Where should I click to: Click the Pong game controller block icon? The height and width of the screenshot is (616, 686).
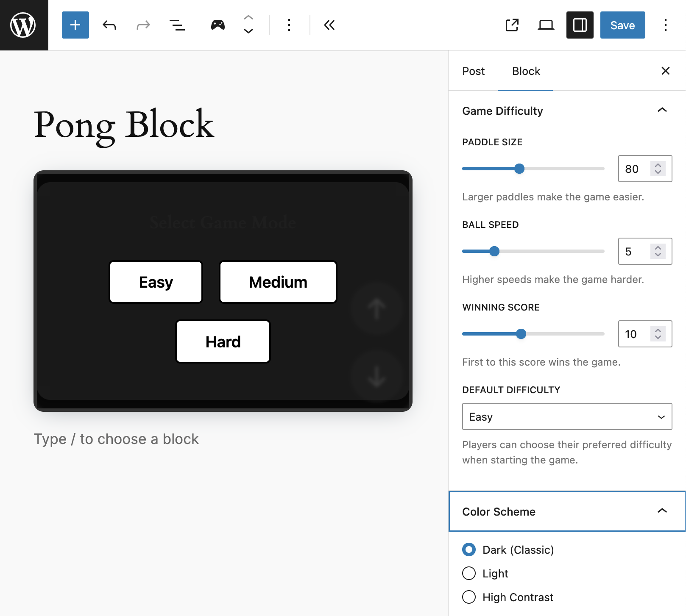pyautogui.click(x=218, y=25)
